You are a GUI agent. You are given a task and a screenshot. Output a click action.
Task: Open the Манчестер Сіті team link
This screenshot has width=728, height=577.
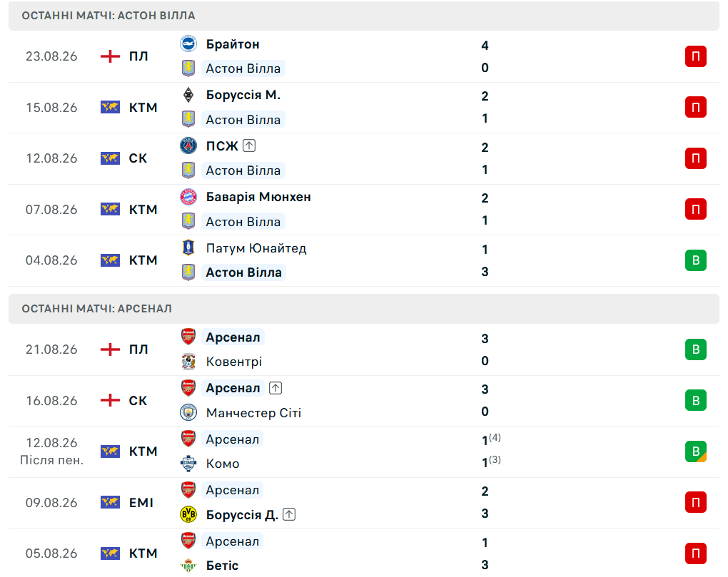coord(253,412)
